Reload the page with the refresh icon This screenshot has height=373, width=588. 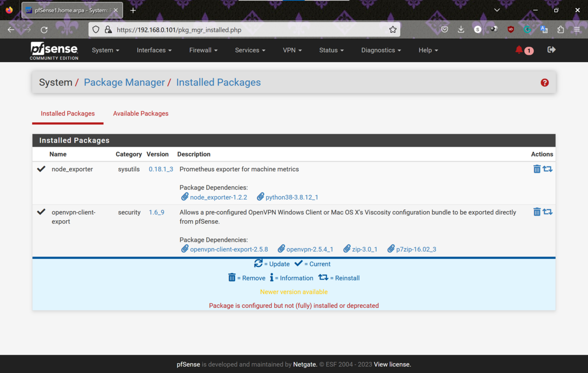pos(44,29)
